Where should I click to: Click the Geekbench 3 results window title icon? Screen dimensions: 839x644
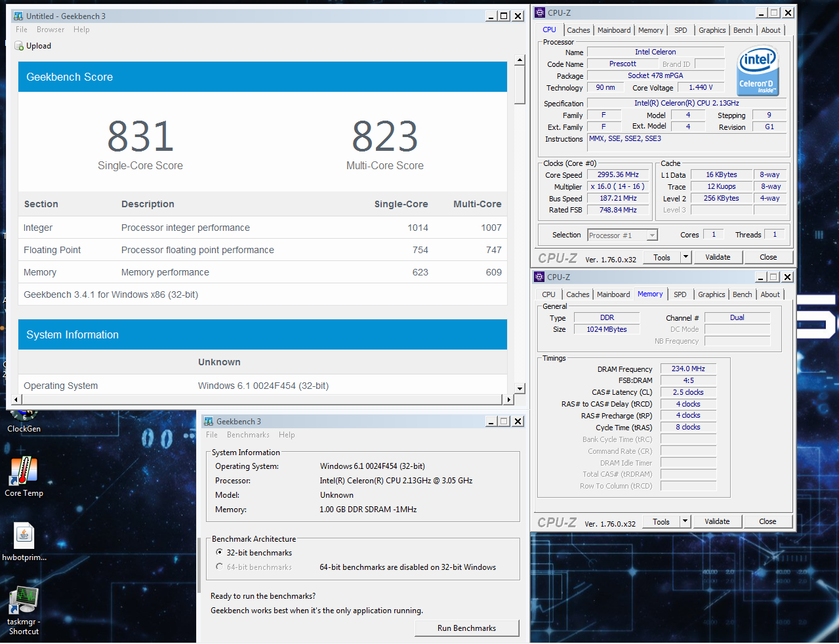(18, 16)
